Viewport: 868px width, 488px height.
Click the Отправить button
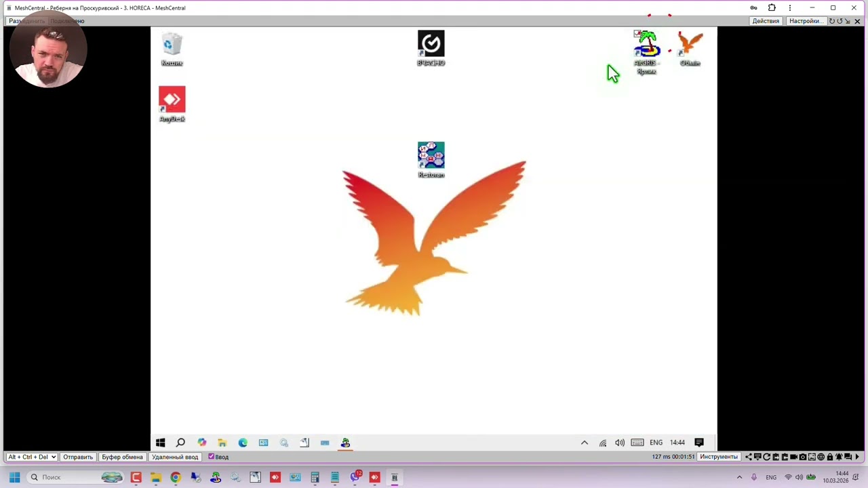pos(78,457)
